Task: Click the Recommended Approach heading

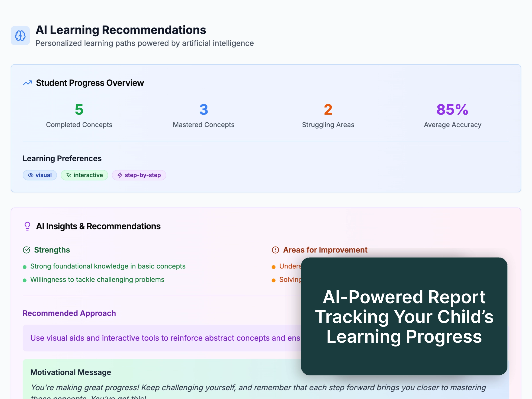Action: point(69,313)
